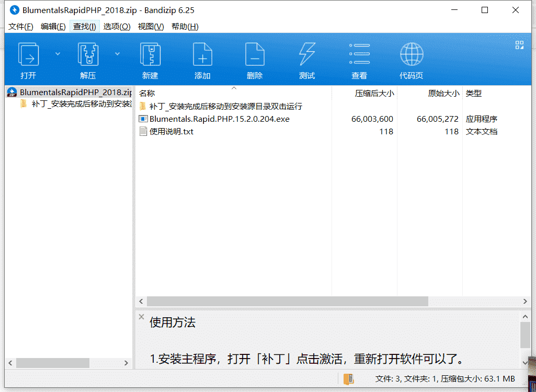Sort by the 压缩后大小 column header

(364, 93)
